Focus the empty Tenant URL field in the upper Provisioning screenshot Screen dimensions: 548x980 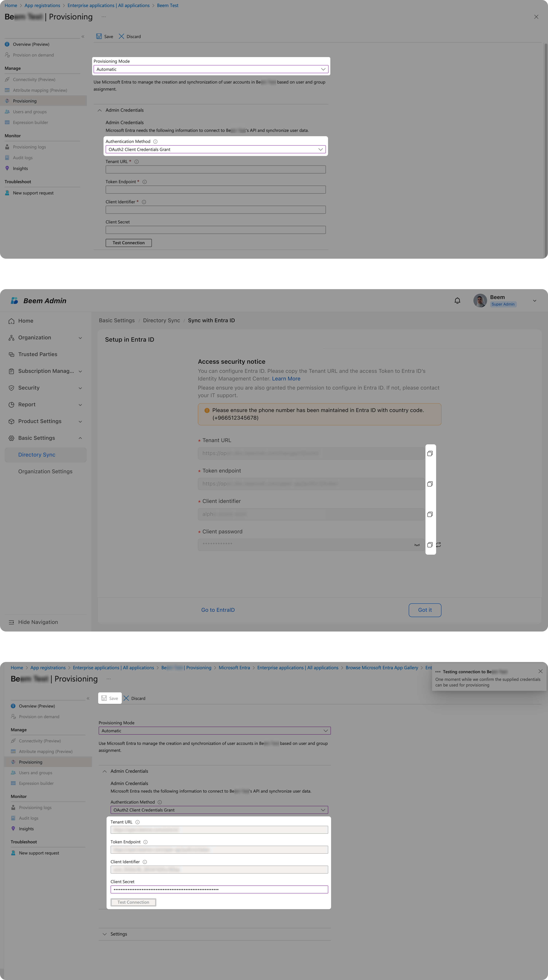coord(216,169)
